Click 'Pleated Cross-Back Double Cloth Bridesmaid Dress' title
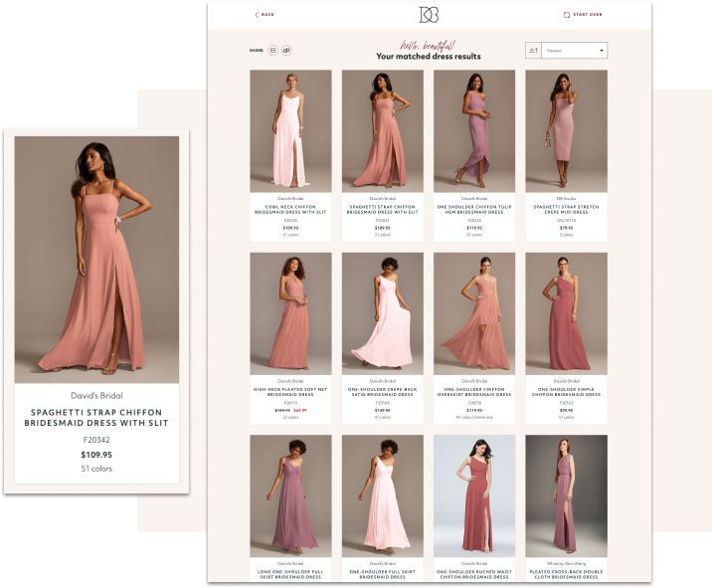Viewport: 712px width, 588px height. tap(566, 574)
